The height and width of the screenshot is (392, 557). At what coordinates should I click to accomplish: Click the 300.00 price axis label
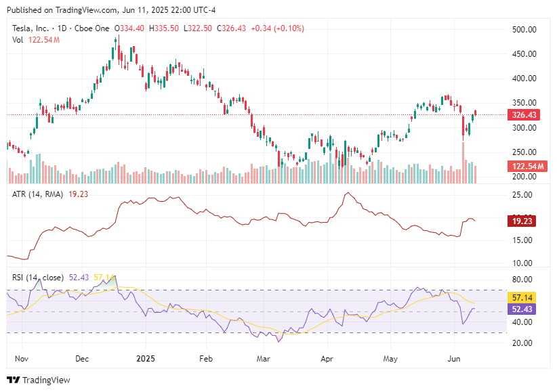[524, 128]
